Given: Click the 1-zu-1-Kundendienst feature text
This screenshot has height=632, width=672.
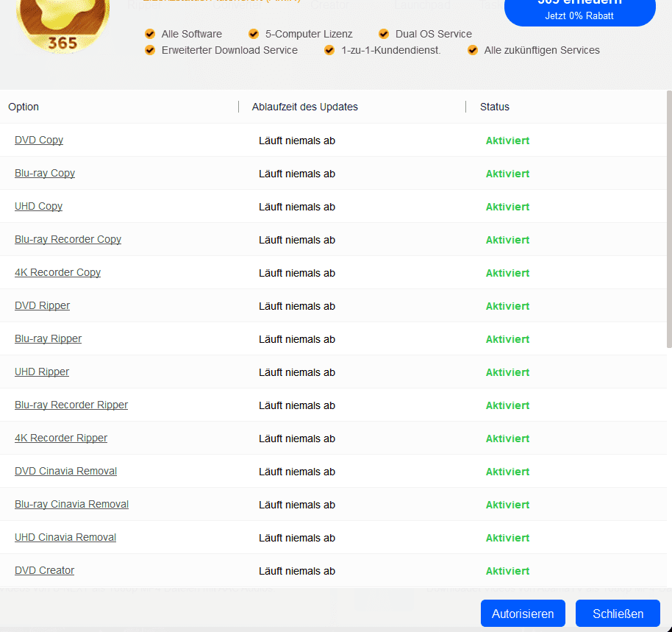Looking at the screenshot, I should 390,50.
